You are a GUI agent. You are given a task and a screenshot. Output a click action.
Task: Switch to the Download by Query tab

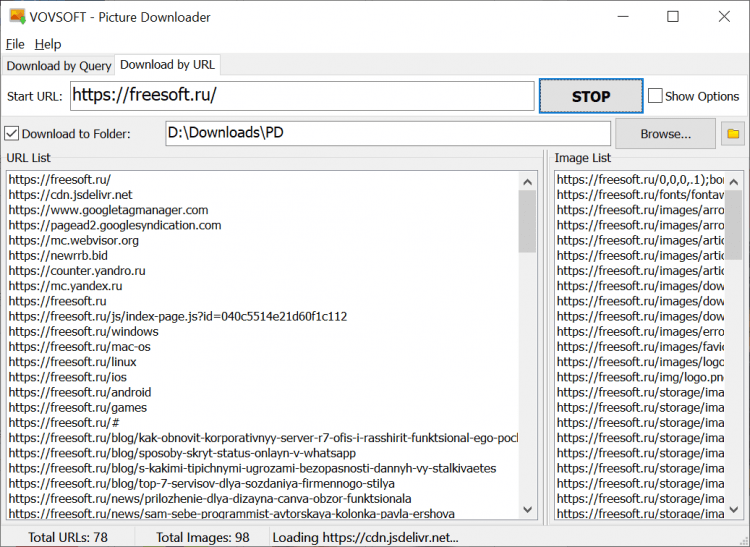(58, 66)
